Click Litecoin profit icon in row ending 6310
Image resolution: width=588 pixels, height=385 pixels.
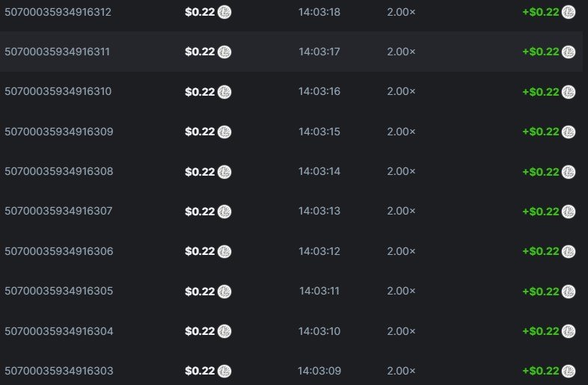[569, 92]
